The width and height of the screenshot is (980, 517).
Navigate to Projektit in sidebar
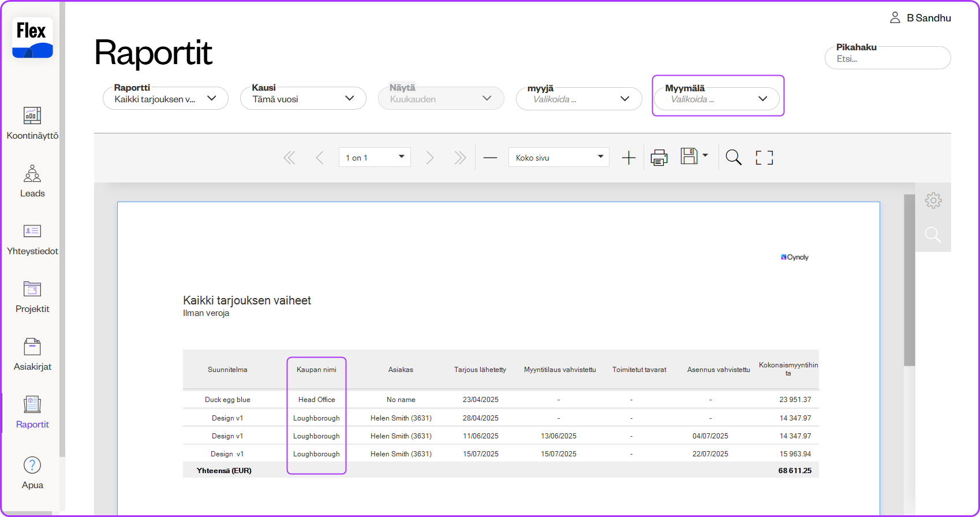[x=32, y=296]
